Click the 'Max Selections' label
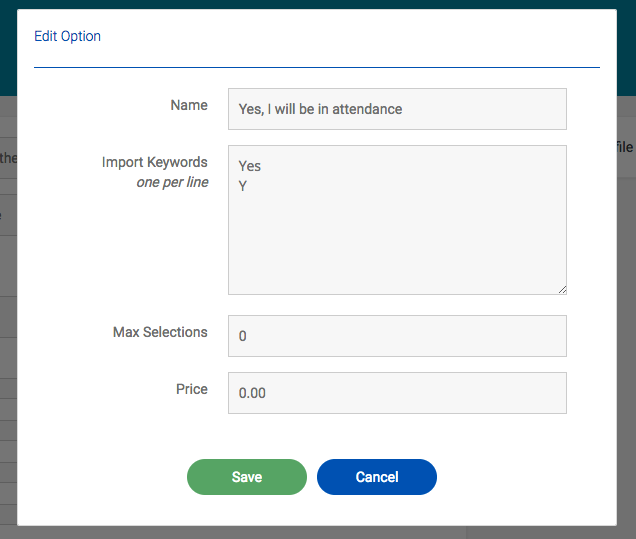 point(160,332)
